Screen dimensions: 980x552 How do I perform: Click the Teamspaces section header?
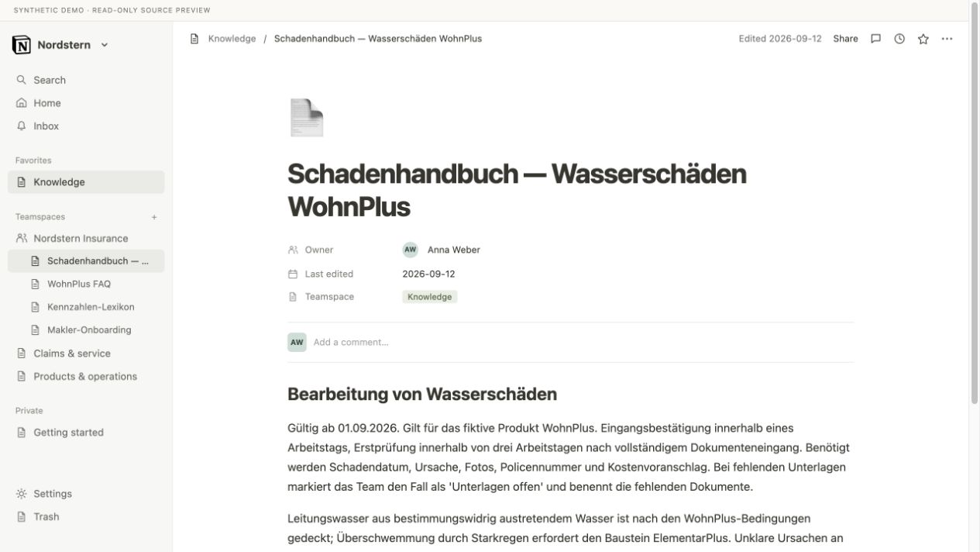coord(40,217)
